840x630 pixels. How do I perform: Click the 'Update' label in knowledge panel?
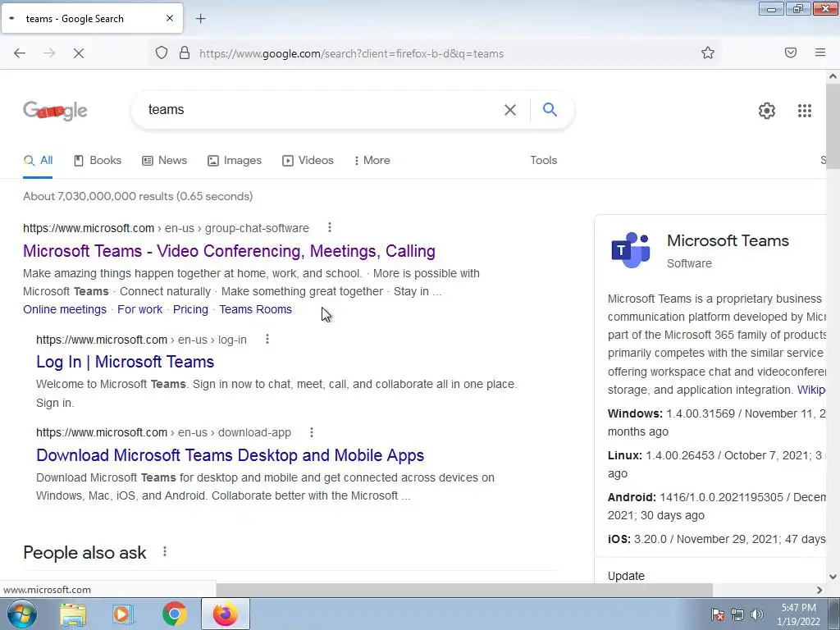coord(626,576)
